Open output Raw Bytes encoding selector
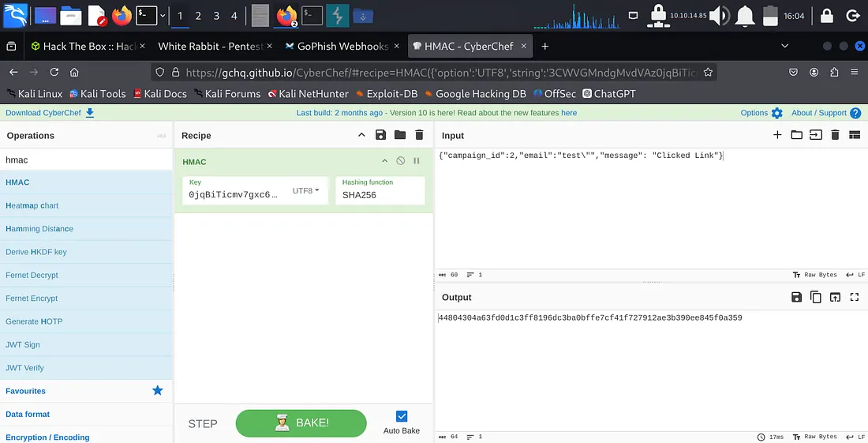 (x=814, y=437)
